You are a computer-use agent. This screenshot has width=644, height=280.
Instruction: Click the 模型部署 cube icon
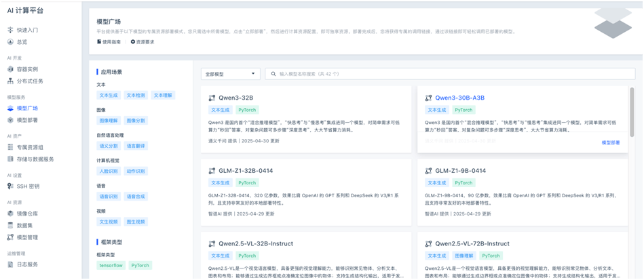(x=11, y=120)
